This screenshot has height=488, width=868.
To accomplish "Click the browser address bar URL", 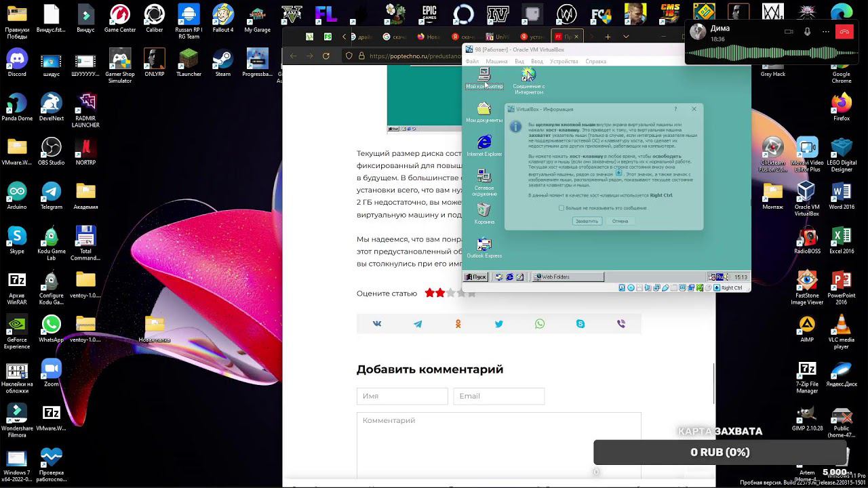I will (415, 56).
